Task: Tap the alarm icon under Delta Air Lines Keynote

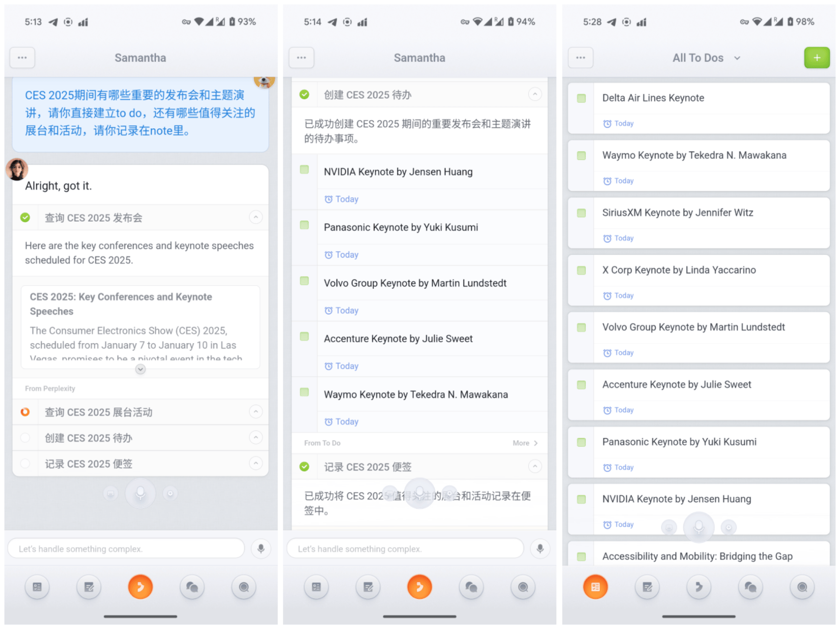Action: click(607, 123)
